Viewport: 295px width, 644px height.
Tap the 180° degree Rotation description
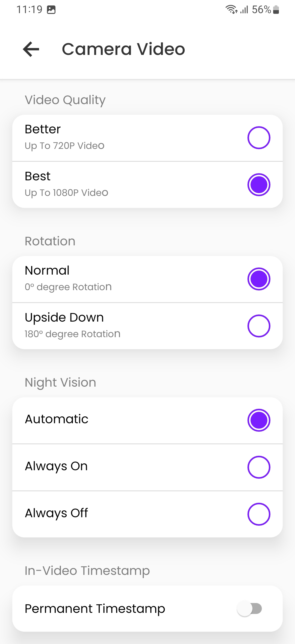[72, 334]
